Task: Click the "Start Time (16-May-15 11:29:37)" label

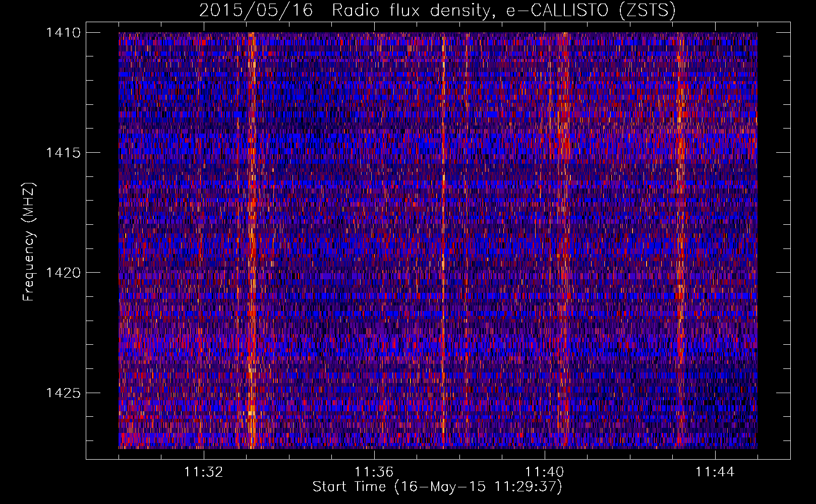Action: pos(437,487)
